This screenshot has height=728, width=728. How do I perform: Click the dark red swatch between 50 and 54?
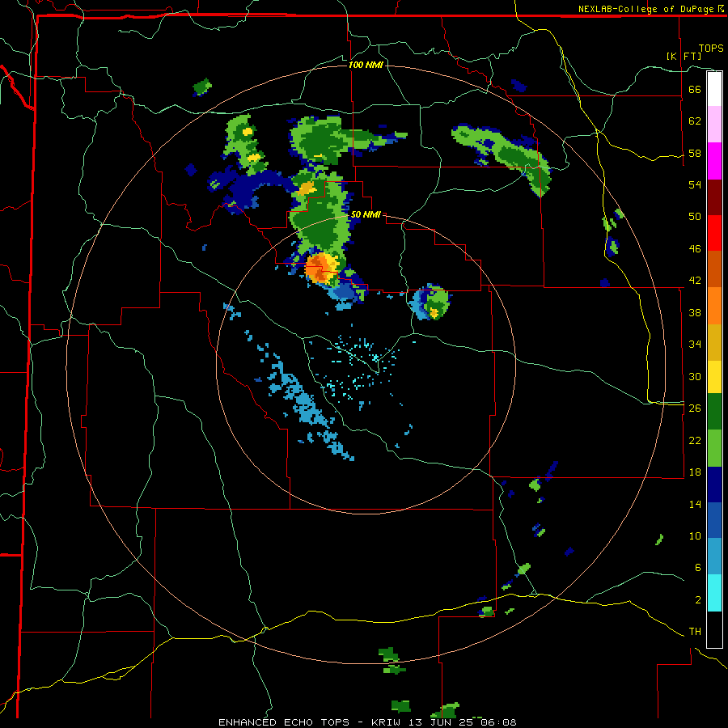714,197
